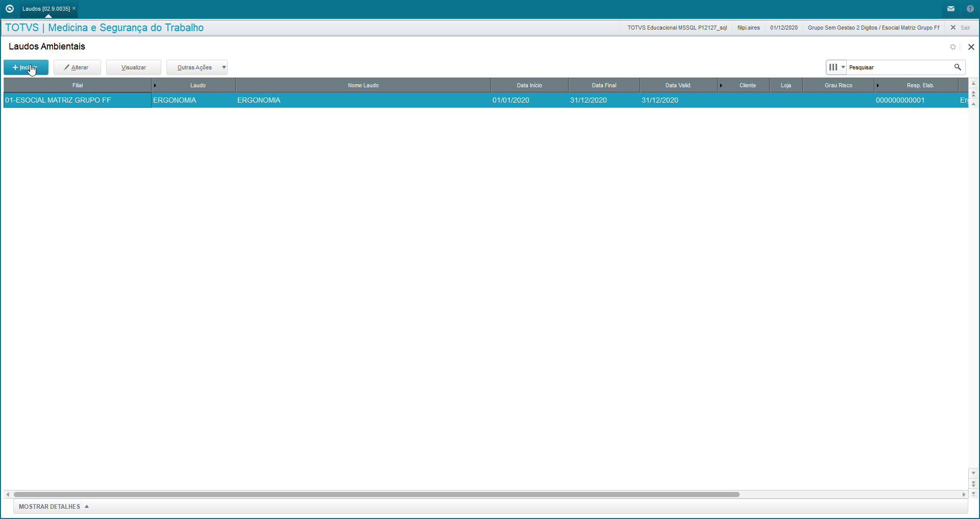Viewport: 980px width, 519px height.
Task: Open the column filter icon dropdown
Action: point(837,67)
